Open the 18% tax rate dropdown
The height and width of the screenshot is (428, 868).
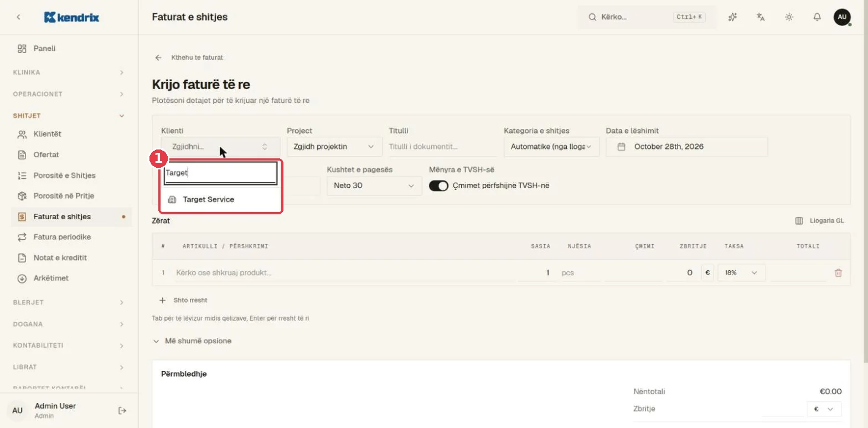coord(742,273)
